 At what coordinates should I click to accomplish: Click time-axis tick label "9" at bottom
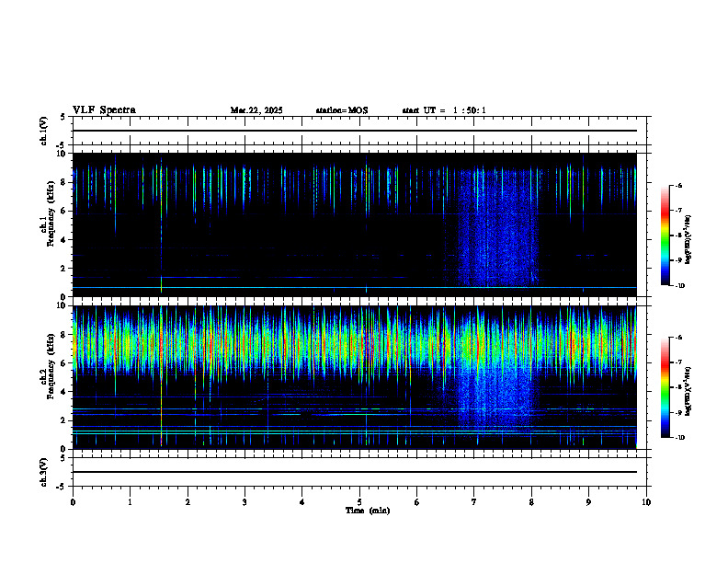pos(588,502)
